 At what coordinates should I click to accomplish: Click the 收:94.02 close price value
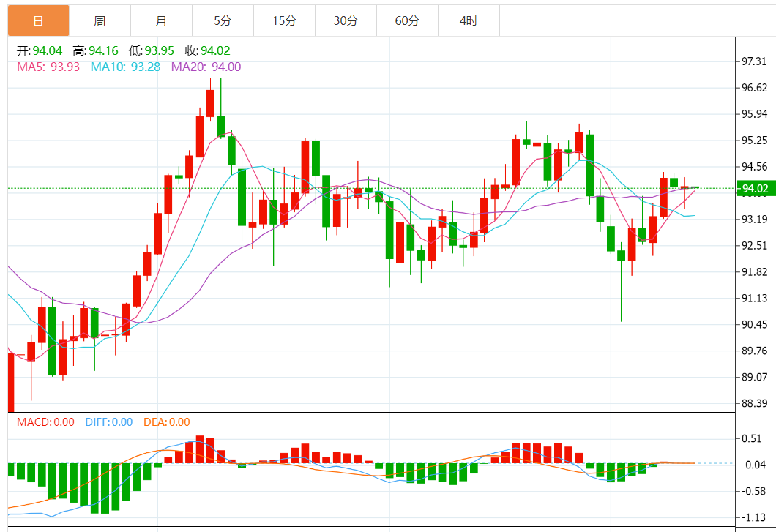click(207, 51)
